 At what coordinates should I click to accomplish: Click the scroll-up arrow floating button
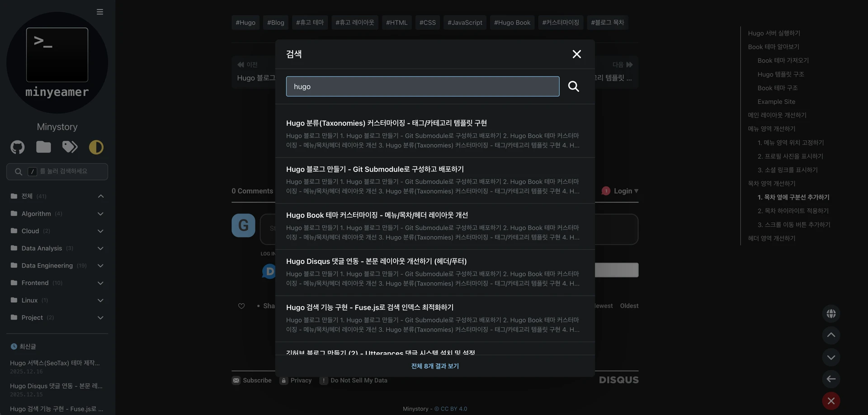click(x=831, y=335)
